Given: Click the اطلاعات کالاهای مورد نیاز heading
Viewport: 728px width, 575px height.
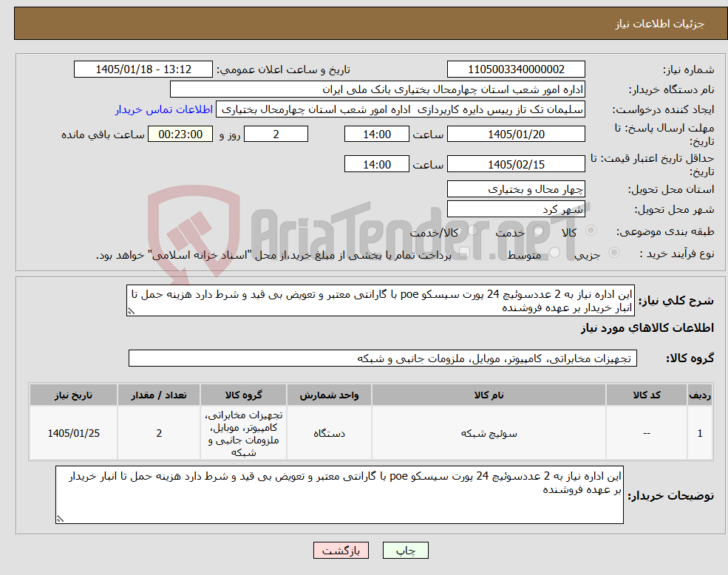Looking at the screenshot, I should (647, 328).
